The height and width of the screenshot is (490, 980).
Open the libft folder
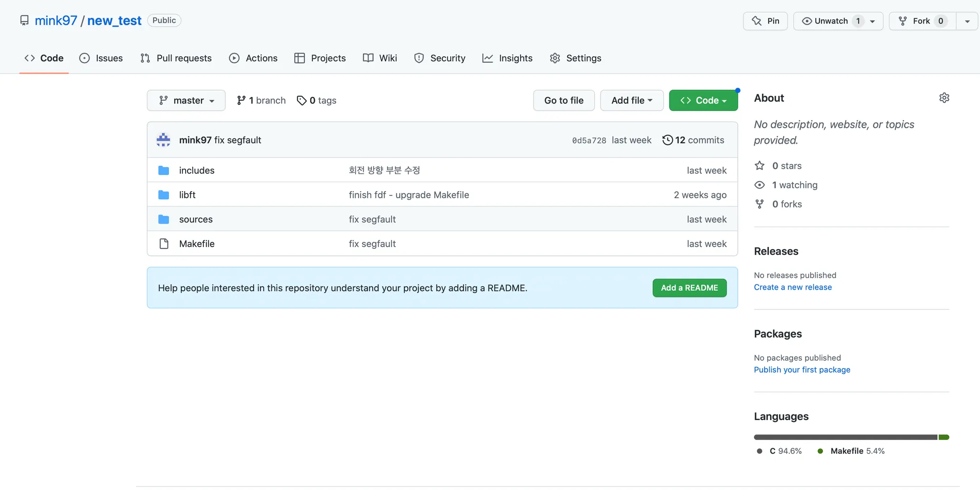pos(187,195)
